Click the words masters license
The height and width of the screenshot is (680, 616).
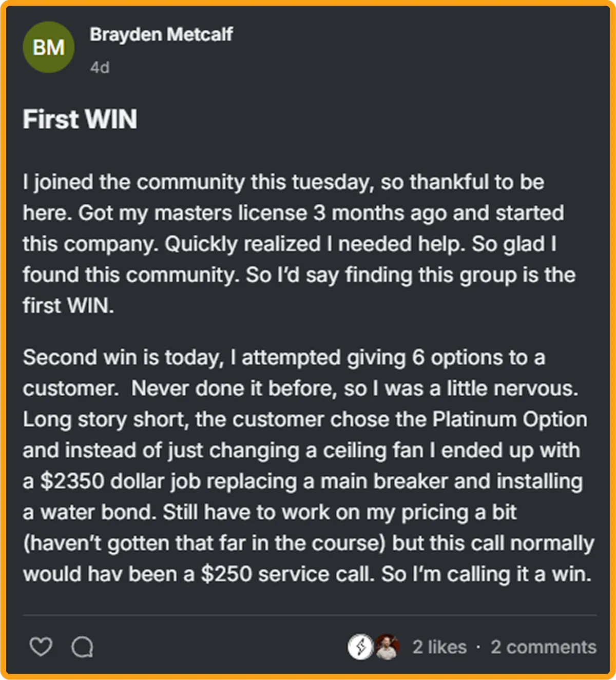[x=231, y=213]
